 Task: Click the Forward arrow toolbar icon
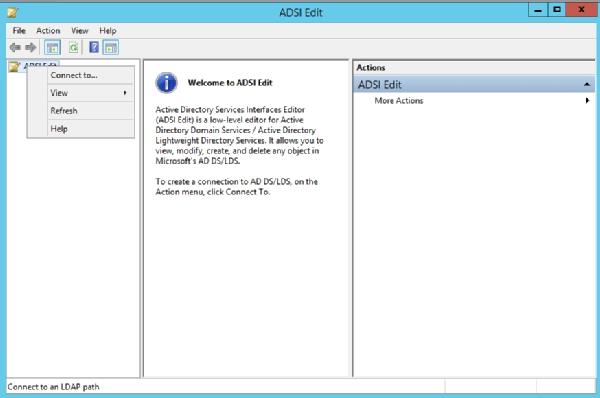(31, 47)
